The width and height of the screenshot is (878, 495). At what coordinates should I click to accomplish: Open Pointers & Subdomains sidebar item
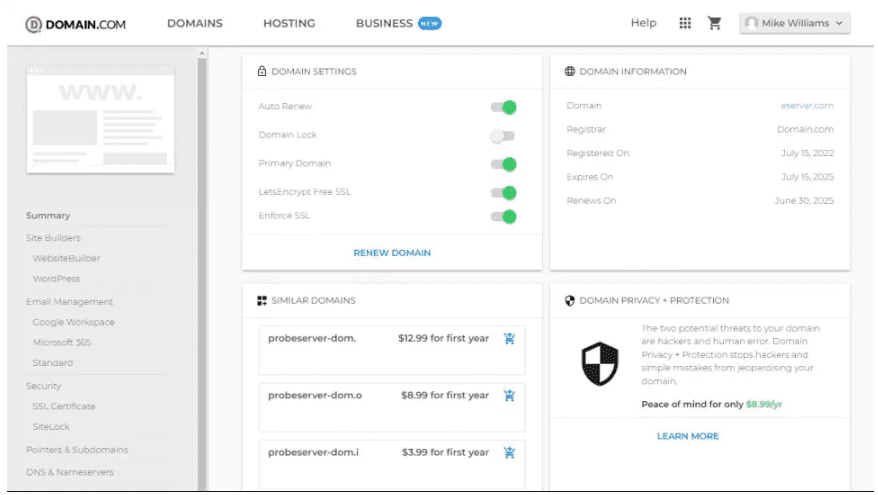click(77, 450)
